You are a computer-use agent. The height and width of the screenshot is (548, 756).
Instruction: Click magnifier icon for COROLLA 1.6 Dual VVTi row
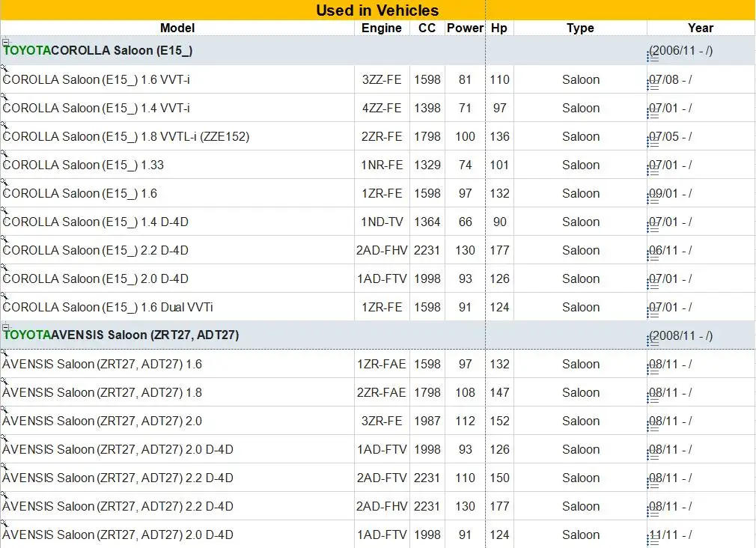pyautogui.click(x=4, y=296)
